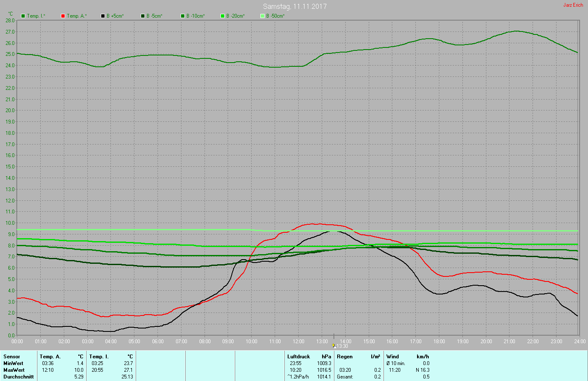Toggle the B +5cm series label
The image size is (588, 381).
coord(115,16)
